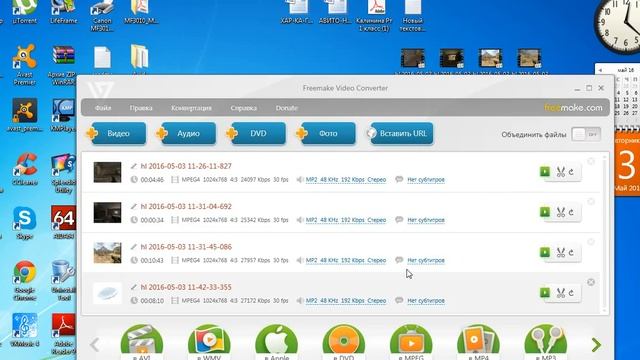
Task: Remove the 11-26-11-827 file with its X
Action: tap(591, 161)
